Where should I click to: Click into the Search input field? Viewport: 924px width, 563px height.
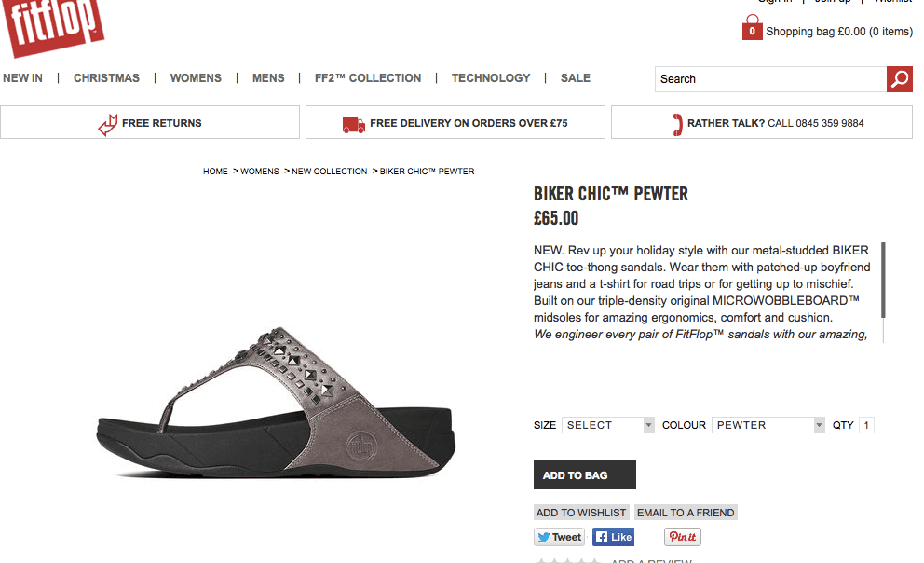770,79
